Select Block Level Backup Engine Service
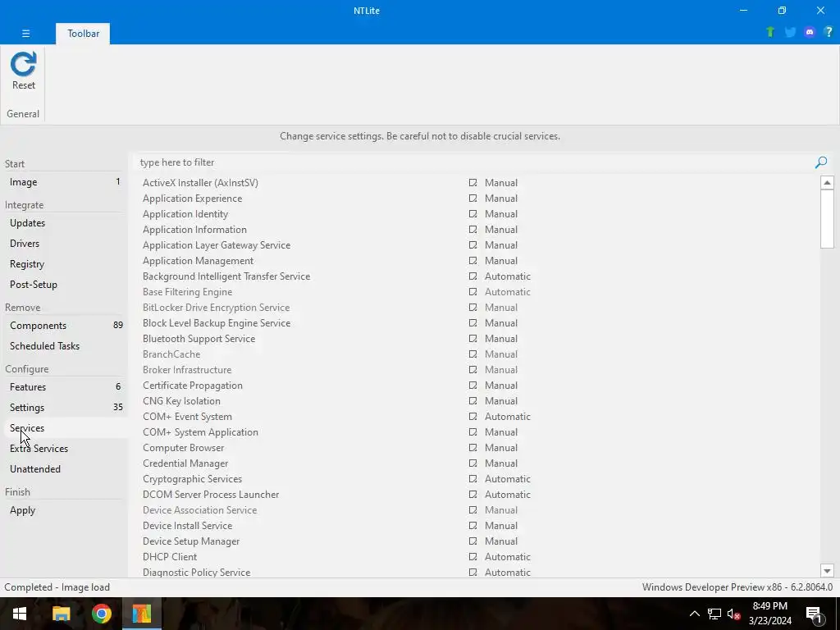Screen dimensions: 840x630 [x=476, y=323]
